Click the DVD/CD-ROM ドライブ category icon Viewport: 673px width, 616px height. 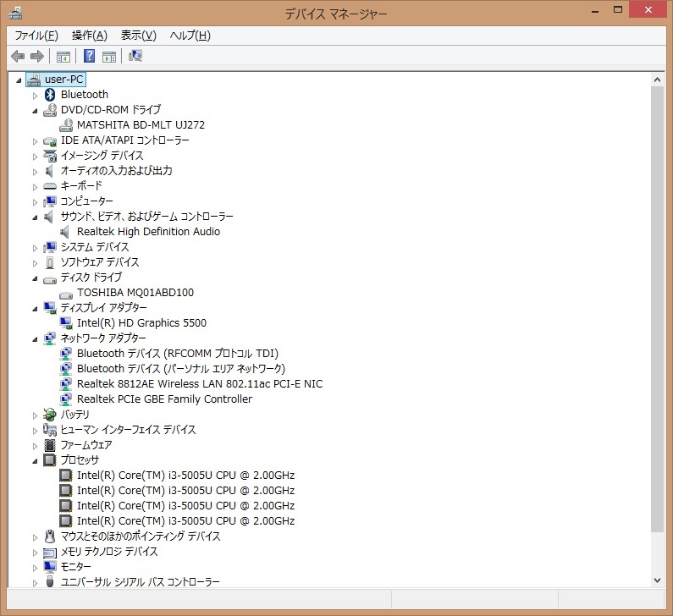pyautogui.click(x=50, y=110)
